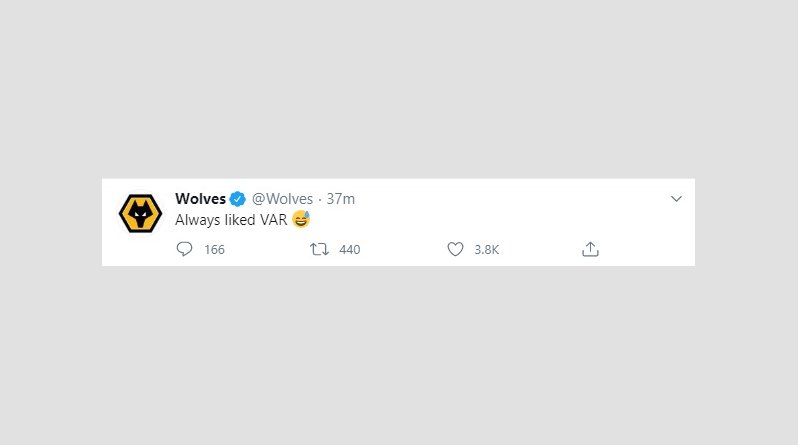
Task: Retweet using the arrows icon
Action: 320,249
